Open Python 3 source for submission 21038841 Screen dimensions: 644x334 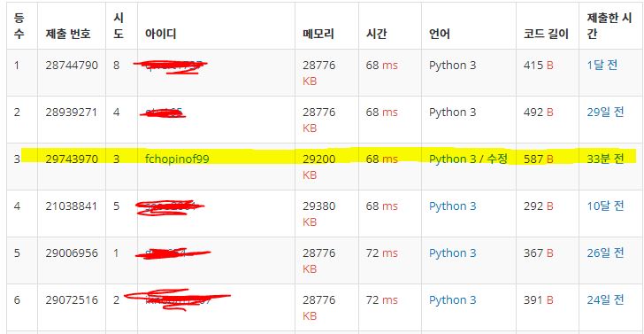(x=453, y=206)
